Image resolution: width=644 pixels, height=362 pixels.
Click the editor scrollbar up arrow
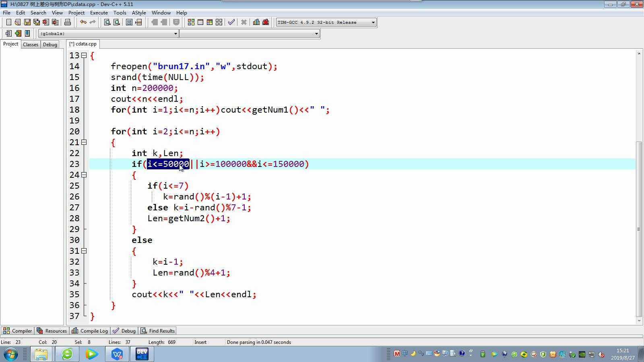[639, 53]
